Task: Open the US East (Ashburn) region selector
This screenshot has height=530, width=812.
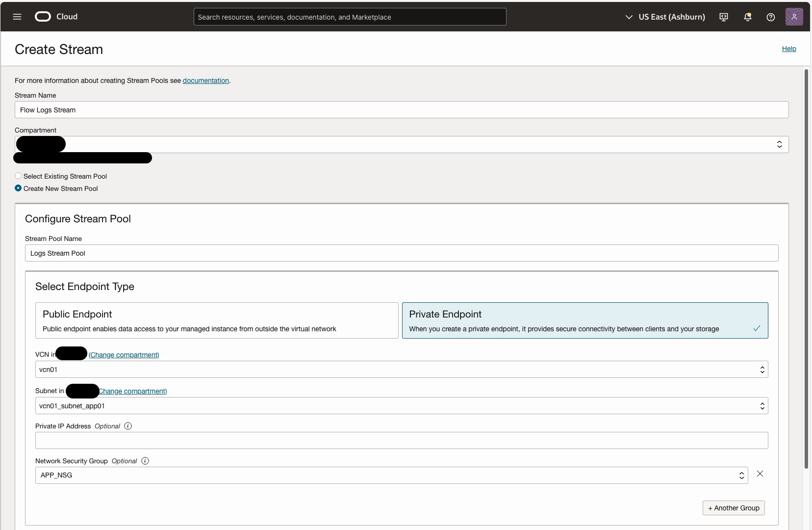Action: click(665, 17)
